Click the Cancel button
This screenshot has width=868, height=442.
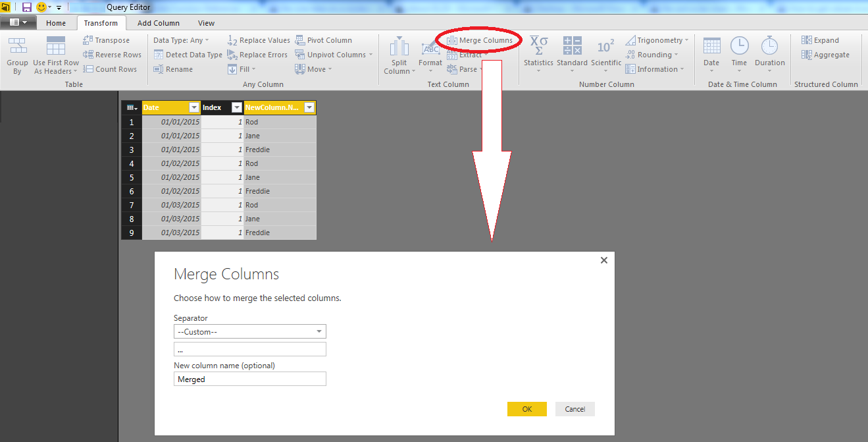575,409
